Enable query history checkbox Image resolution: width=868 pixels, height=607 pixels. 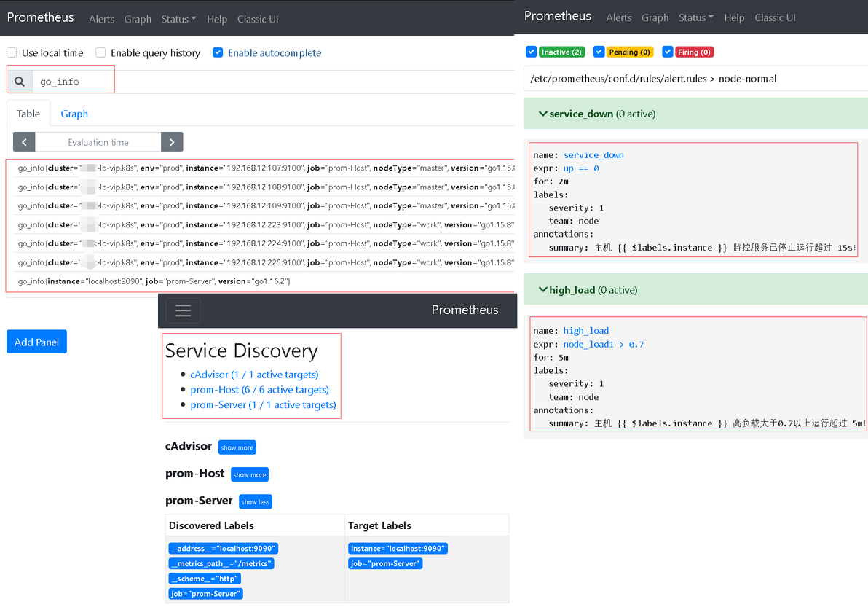[100, 52]
